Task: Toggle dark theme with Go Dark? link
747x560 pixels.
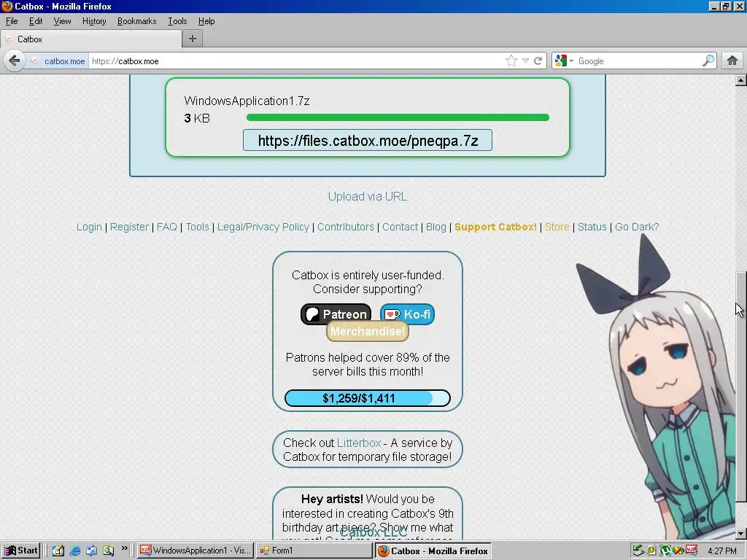Action: (x=636, y=227)
